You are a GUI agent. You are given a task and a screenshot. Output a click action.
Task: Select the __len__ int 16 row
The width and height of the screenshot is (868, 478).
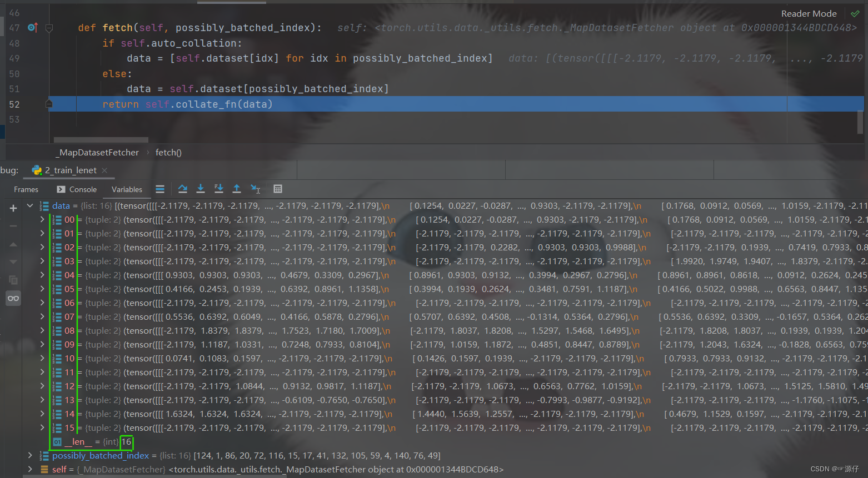pos(445,442)
